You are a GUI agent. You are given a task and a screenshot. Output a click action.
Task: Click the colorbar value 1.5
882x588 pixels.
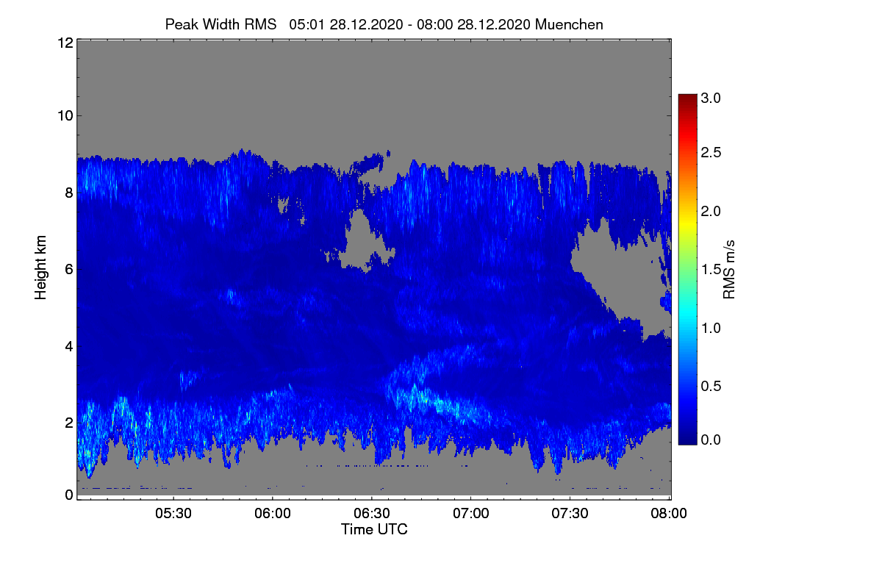(711, 269)
